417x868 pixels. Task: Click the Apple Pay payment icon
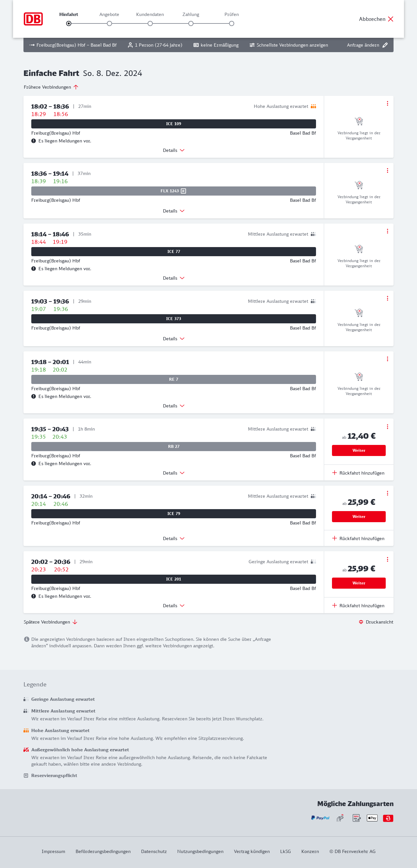[x=372, y=818]
